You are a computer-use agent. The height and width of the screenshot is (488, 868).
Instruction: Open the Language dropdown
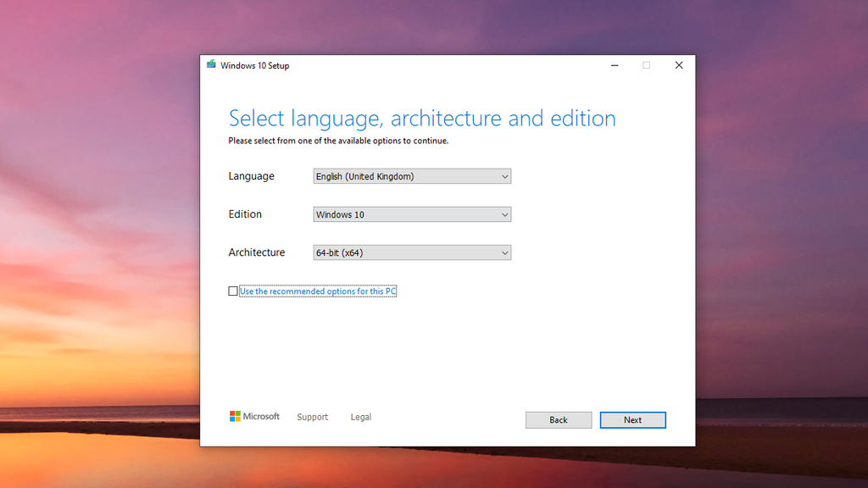[x=412, y=176]
